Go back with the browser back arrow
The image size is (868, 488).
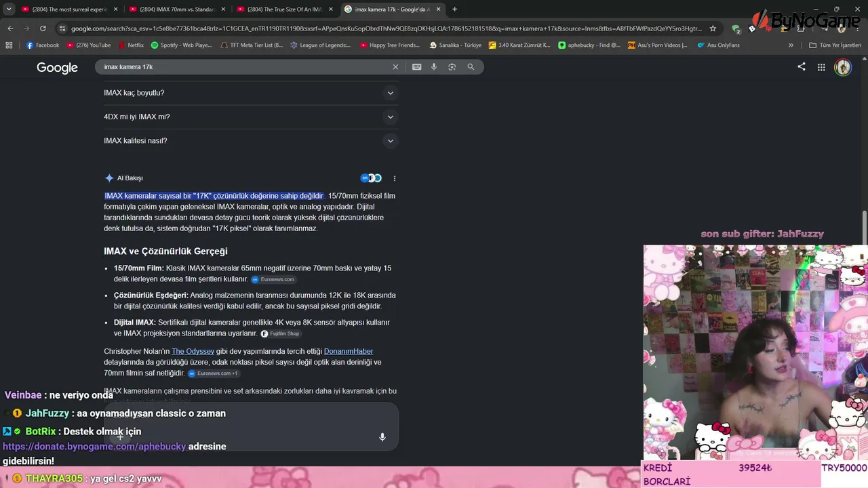click(x=10, y=28)
